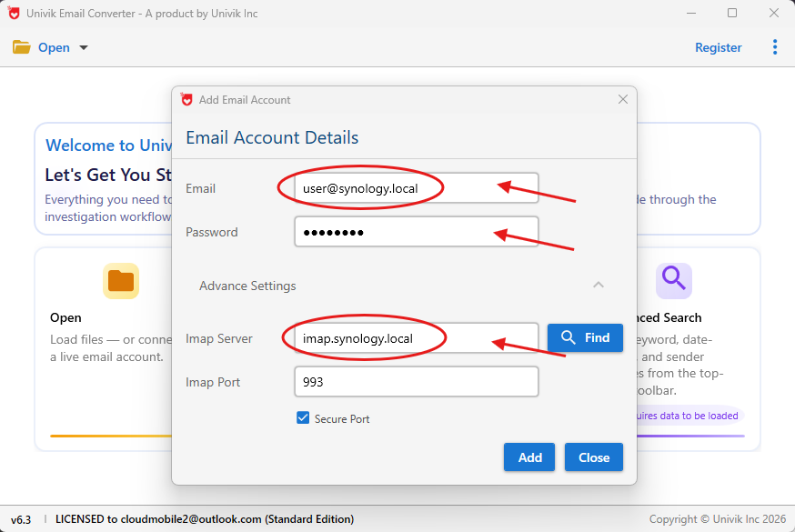Click the Email input field
Viewport: 795px width, 532px height.
417,188
